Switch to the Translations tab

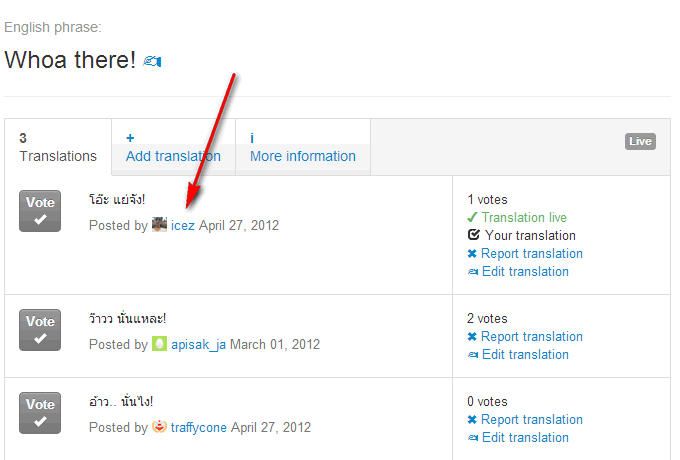click(58, 147)
